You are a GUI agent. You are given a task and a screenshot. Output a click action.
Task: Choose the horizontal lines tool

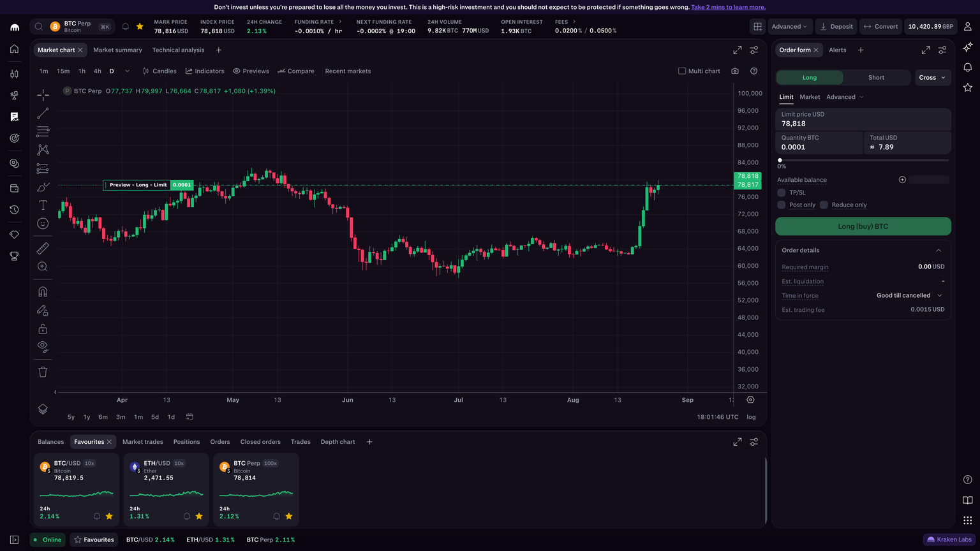pyautogui.click(x=43, y=131)
